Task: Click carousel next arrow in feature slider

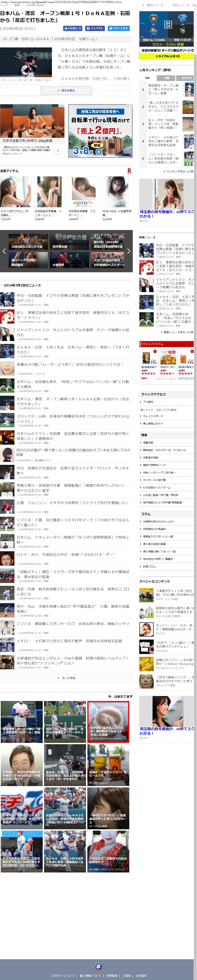Action: tap(129, 251)
